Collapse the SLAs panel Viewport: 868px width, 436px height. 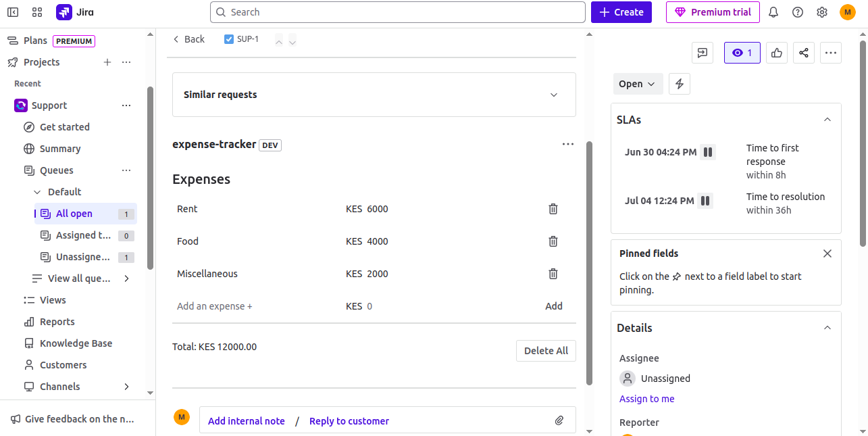pos(827,120)
